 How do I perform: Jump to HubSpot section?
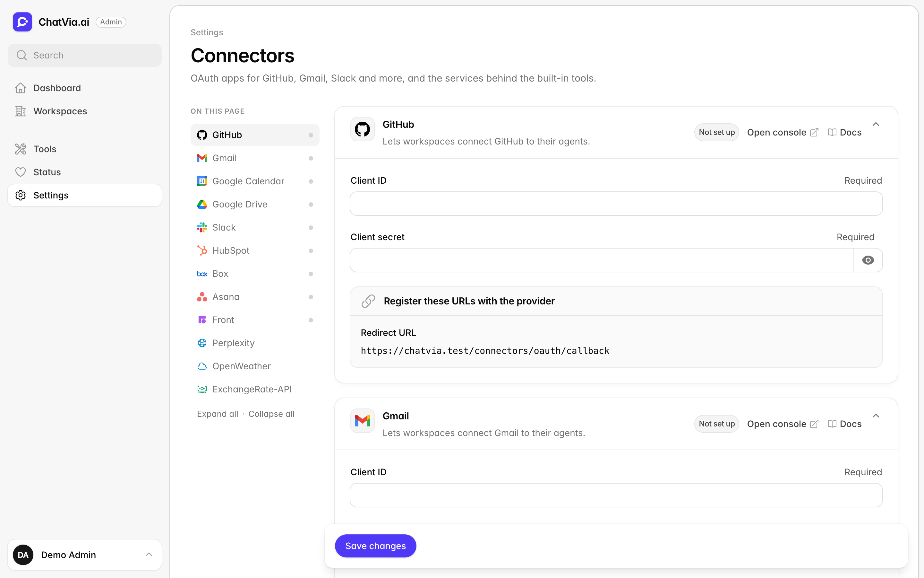[255, 250]
